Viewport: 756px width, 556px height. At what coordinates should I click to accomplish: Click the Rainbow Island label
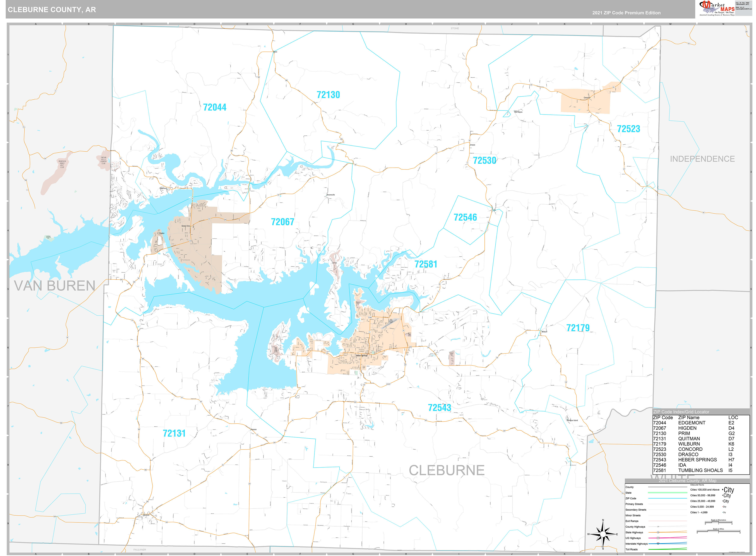point(572,420)
